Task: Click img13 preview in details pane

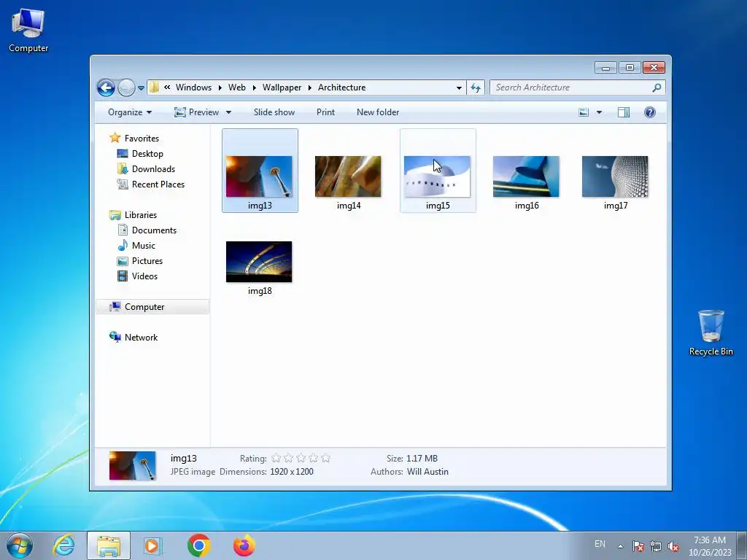Action: click(x=133, y=465)
